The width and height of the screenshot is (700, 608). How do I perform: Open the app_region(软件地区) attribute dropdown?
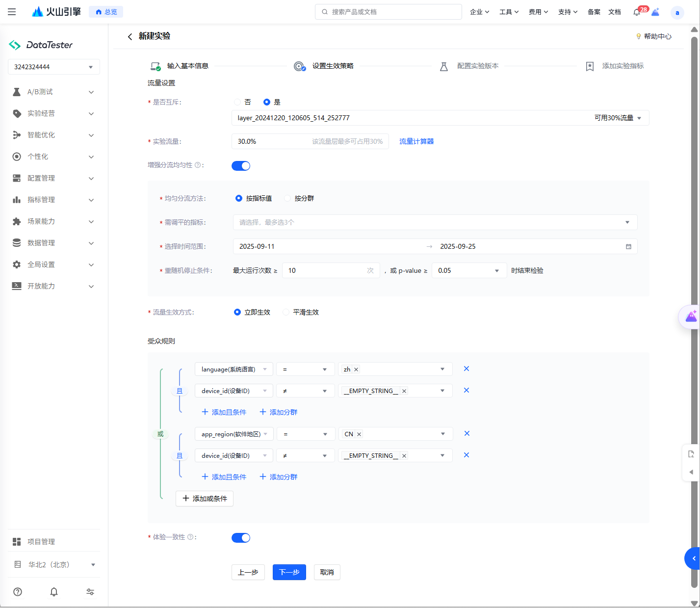pos(234,434)
